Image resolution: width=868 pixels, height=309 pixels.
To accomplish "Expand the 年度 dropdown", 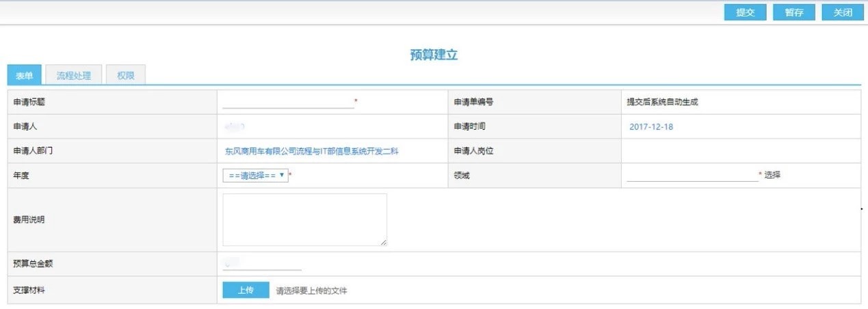I will (255, 176).
